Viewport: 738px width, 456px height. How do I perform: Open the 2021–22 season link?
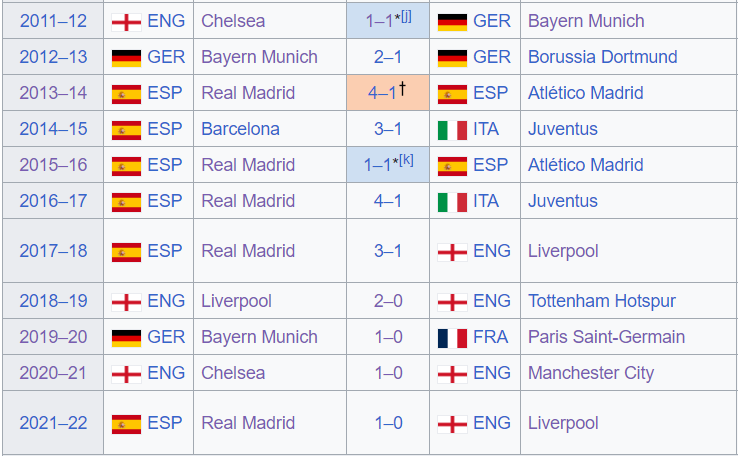(53, 423)
